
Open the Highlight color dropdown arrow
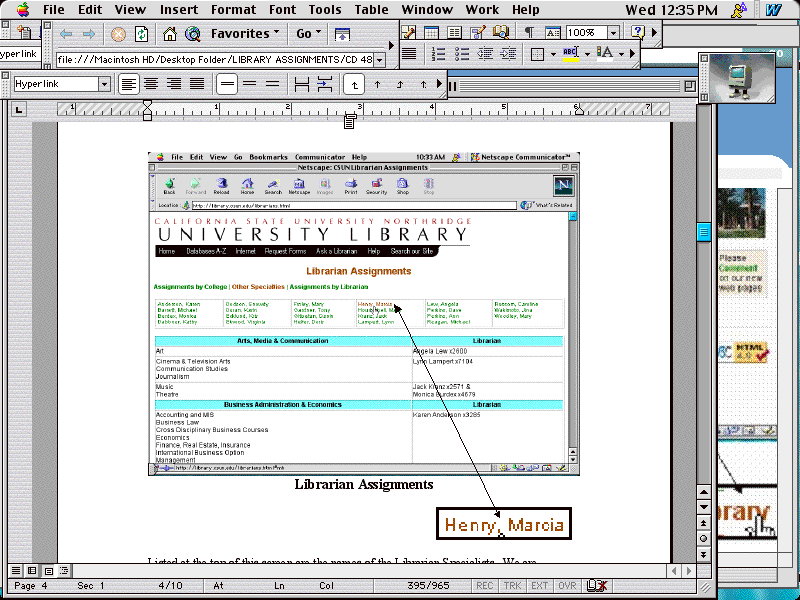pos(587,54)
